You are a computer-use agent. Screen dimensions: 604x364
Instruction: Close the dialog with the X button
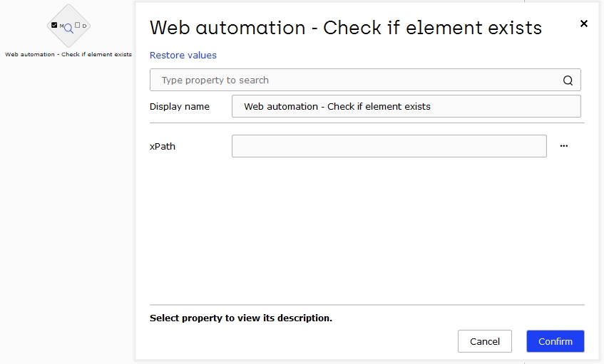pos(584,24)
